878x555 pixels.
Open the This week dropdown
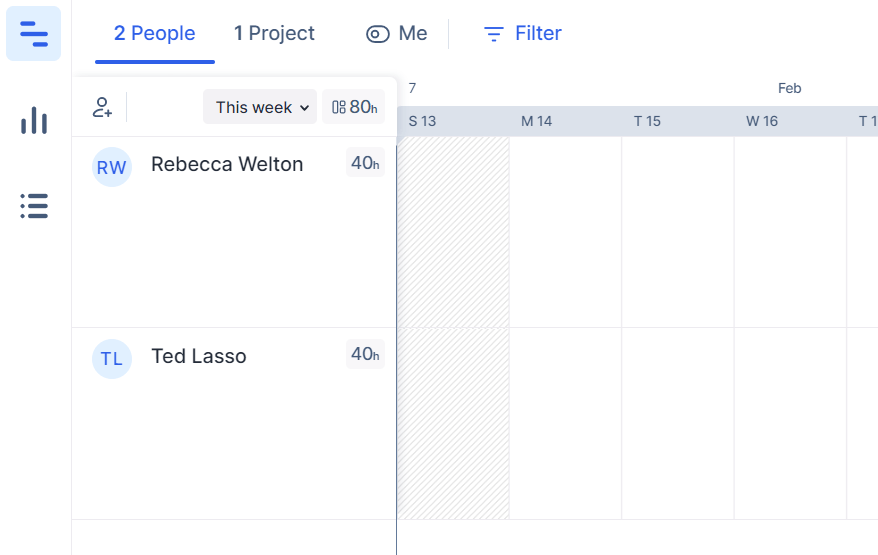(x=260, y=106)
